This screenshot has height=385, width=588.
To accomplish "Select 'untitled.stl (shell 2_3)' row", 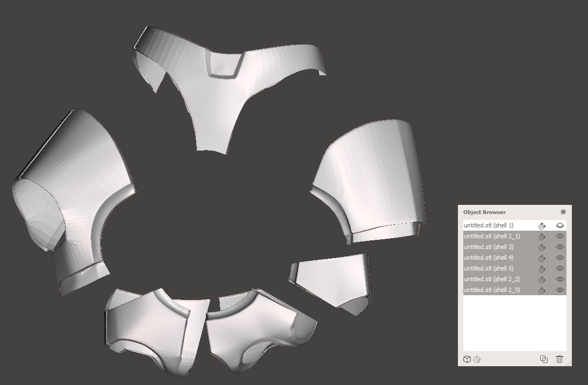I will point(514,290).
